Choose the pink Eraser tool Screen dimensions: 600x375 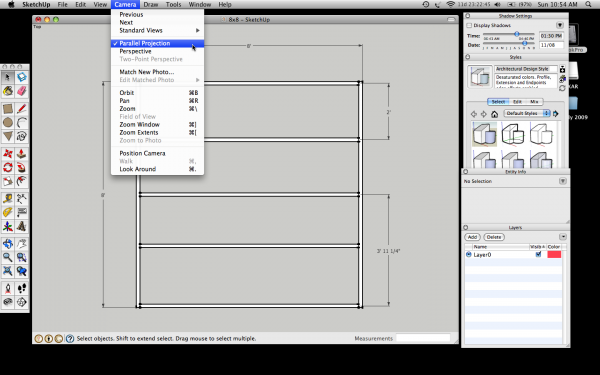click(x=22, y=91)
